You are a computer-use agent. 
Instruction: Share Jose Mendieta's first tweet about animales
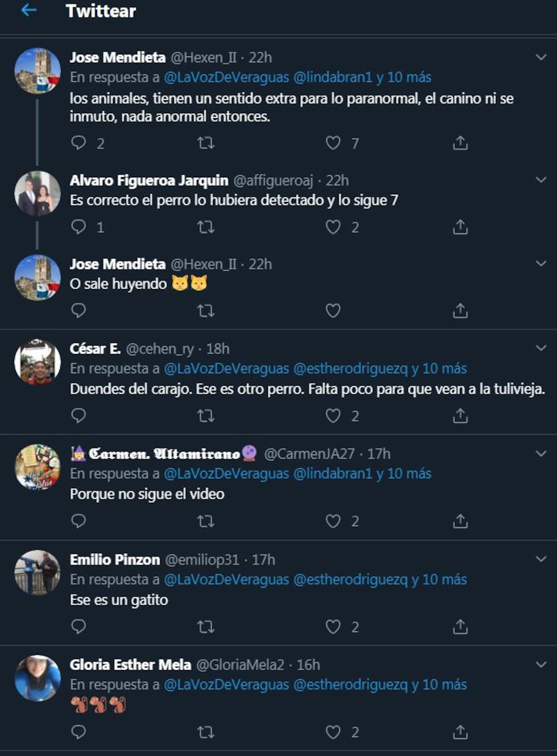(460, 143)
